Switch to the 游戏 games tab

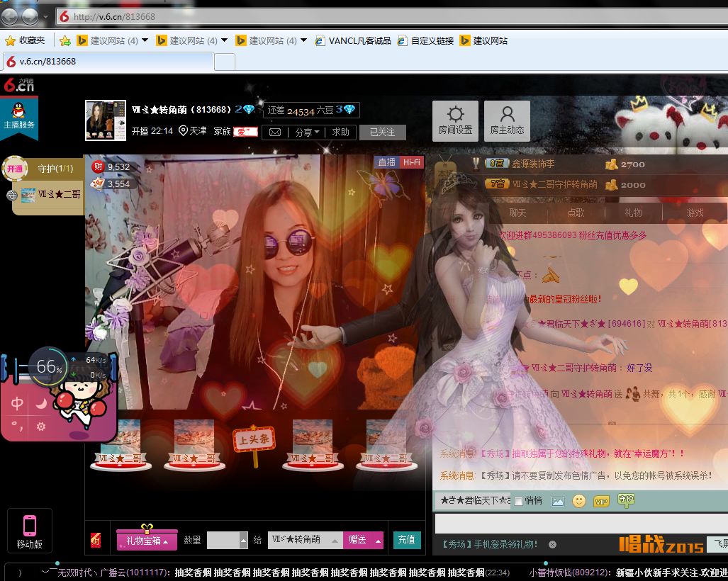coord(695,213)
